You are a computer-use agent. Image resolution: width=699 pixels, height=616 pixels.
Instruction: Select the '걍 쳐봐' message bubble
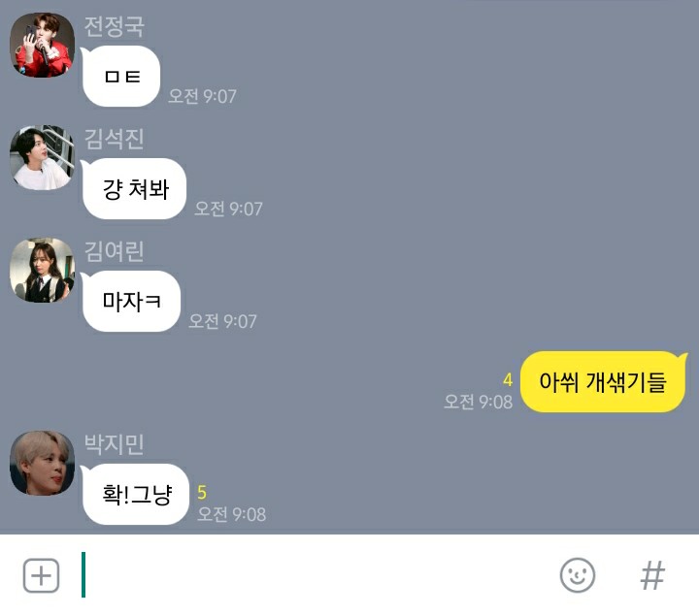[x=133, y=189]
